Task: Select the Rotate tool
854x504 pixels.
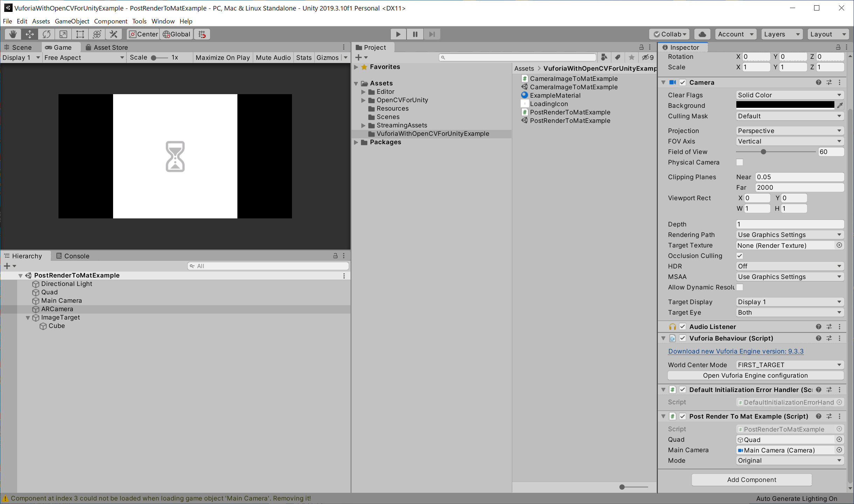Action: click(47, 34)
